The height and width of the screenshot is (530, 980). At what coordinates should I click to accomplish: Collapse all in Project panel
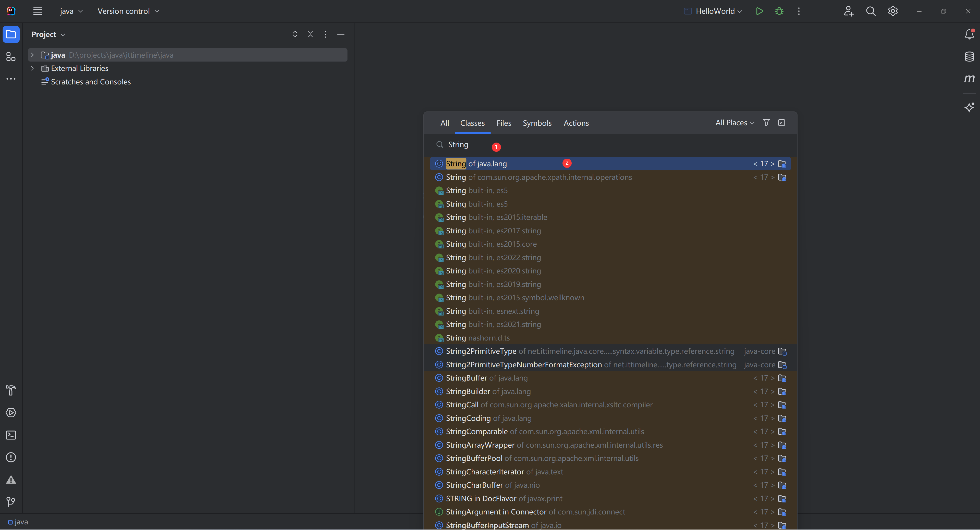pyautogui.click(x=310, y=34)
